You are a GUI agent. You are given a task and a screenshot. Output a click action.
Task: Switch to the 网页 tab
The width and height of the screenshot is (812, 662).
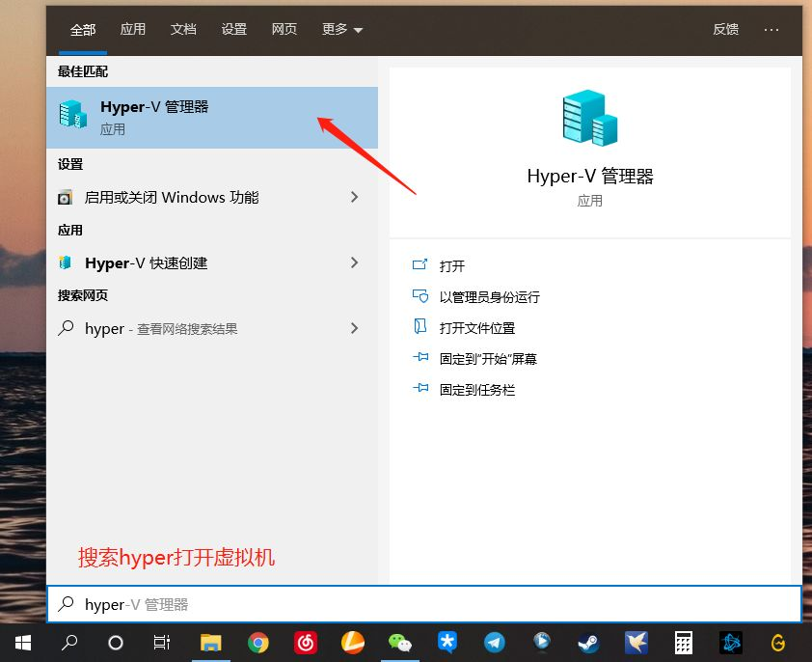284,29
